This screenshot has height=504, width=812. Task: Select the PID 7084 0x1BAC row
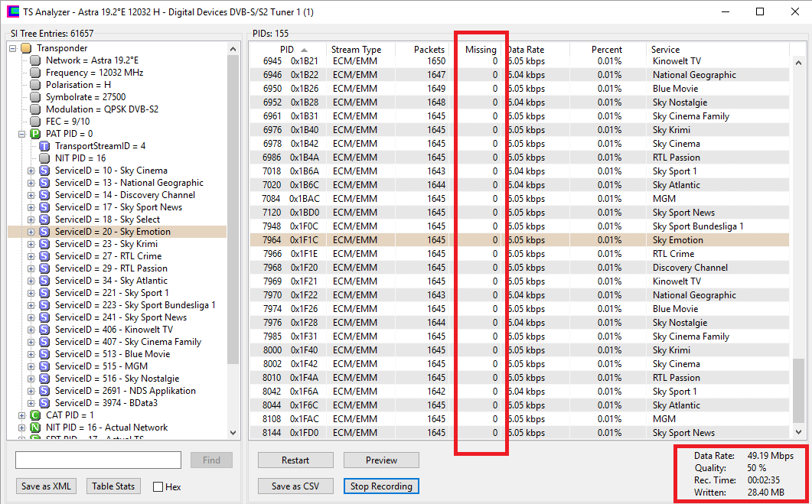pos(520,199)
